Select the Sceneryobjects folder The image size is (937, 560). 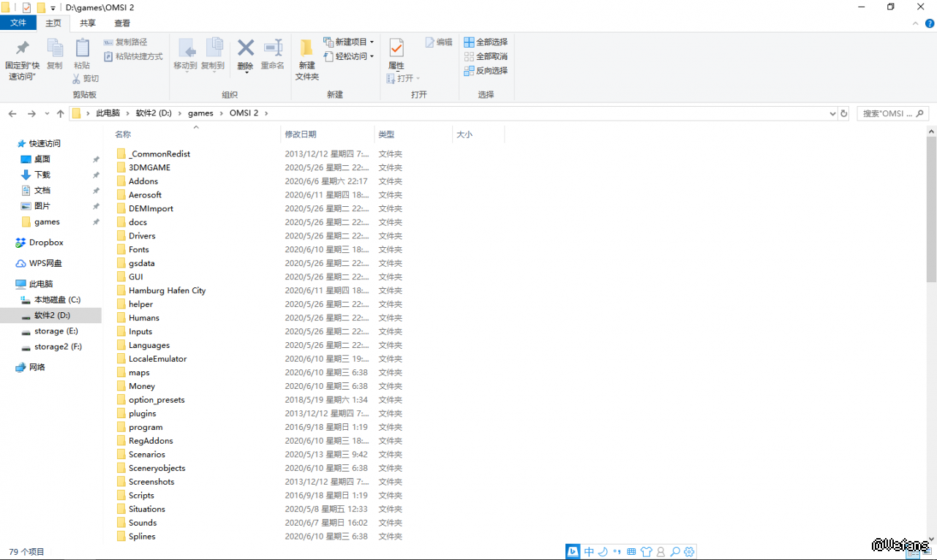coord(157,468)
